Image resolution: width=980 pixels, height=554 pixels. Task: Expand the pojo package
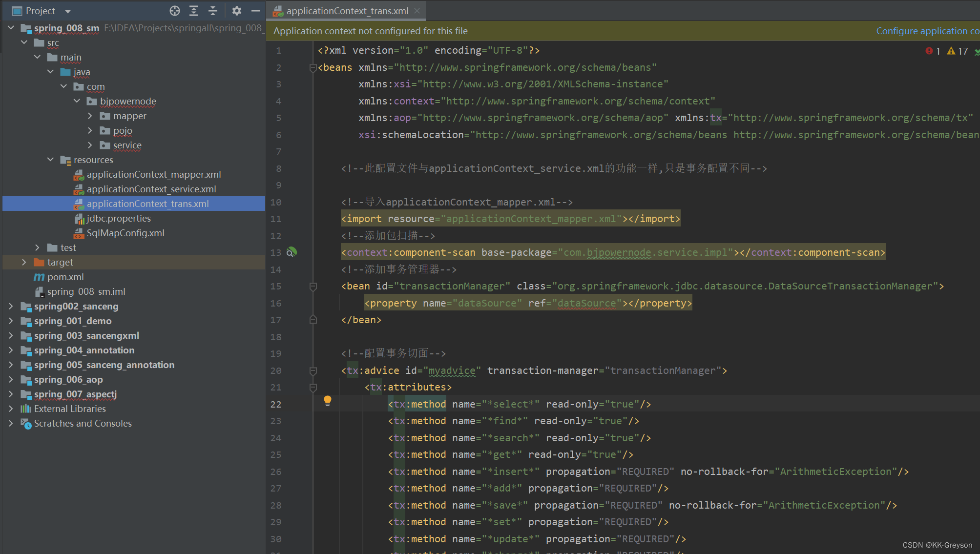click(90, 130)
